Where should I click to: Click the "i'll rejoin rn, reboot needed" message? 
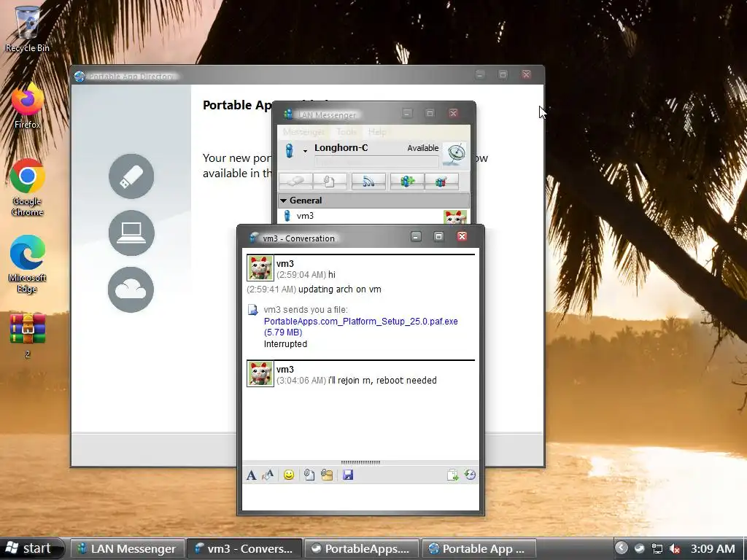pyautogui.click(x=382, y=381)
